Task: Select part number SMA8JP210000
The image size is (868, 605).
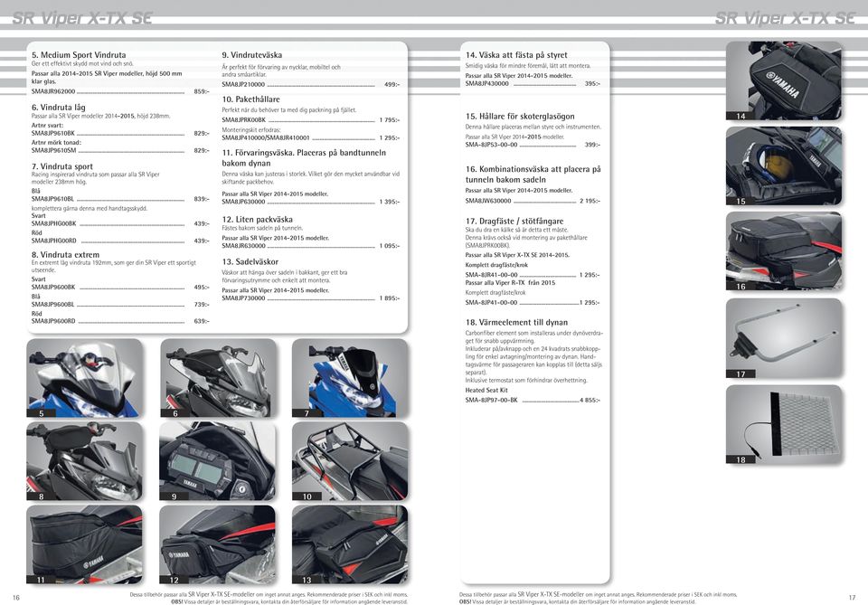Action: tap(243, 85)
